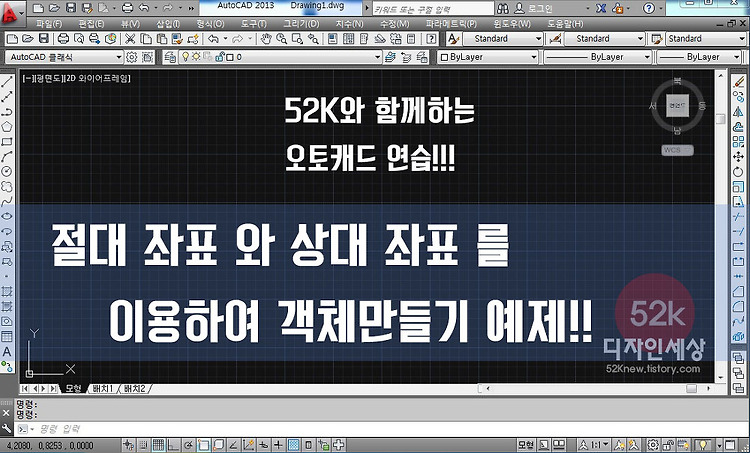Click the binoculars search icon
This screenshot has height=453, width=750.
click(x=503, y=8)
